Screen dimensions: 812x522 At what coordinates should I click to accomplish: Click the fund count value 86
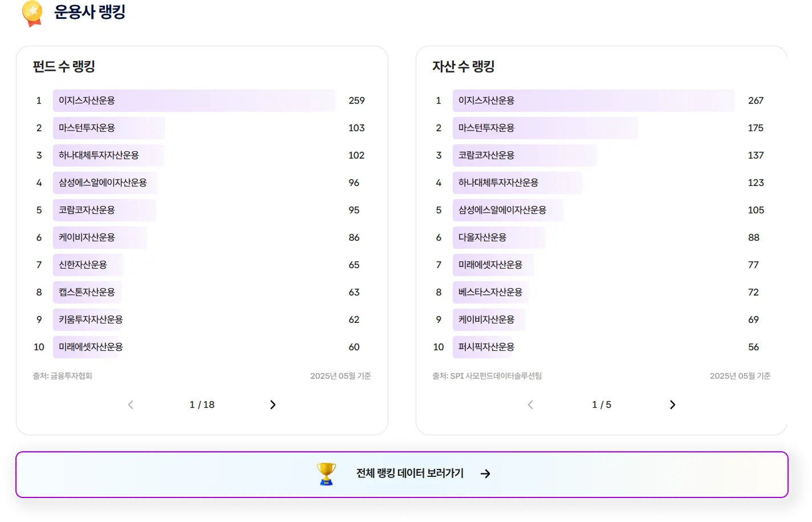coord(354,237)
